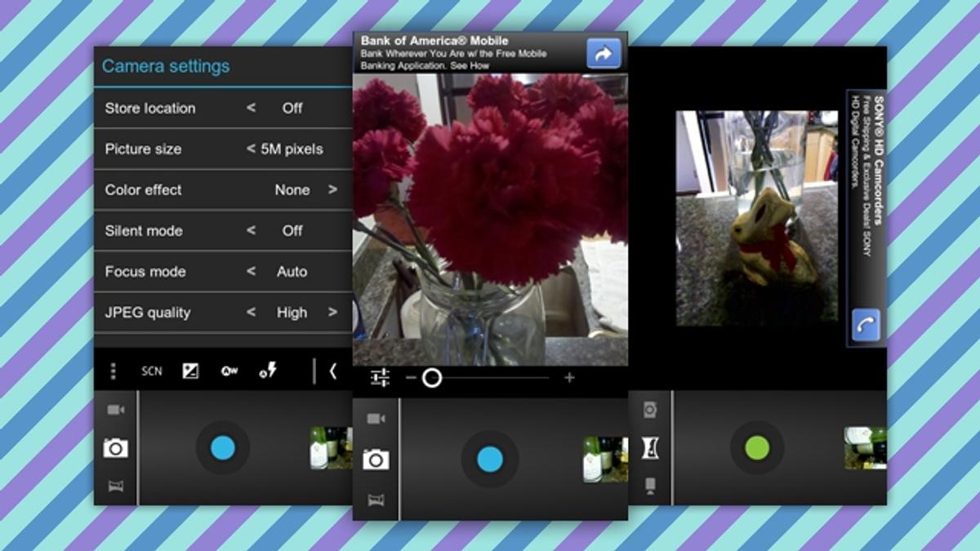Select the Focus mode setting label

(x=145, y=271)
